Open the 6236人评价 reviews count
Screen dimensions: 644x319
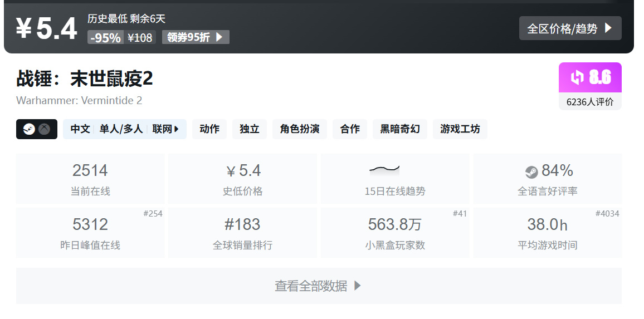pos(590,102)
